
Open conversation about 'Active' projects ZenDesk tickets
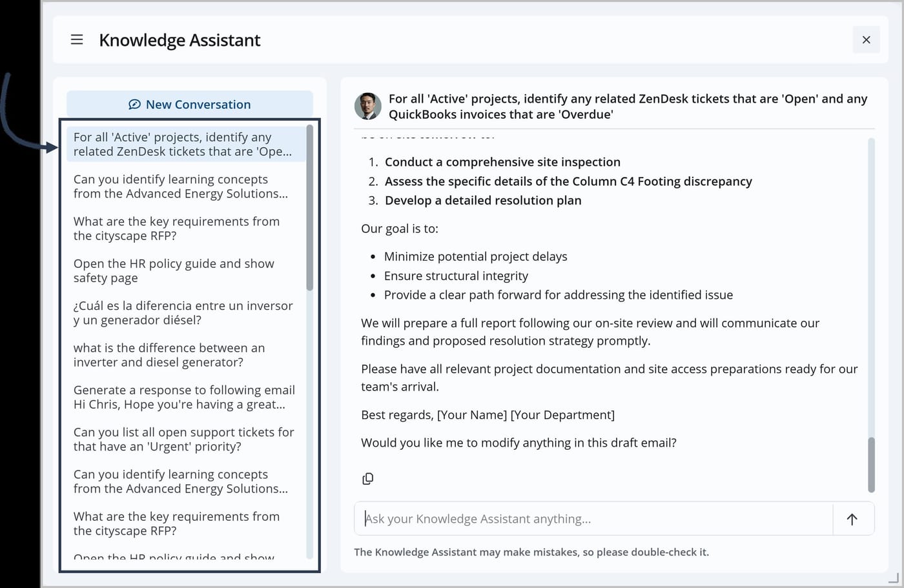186,144
